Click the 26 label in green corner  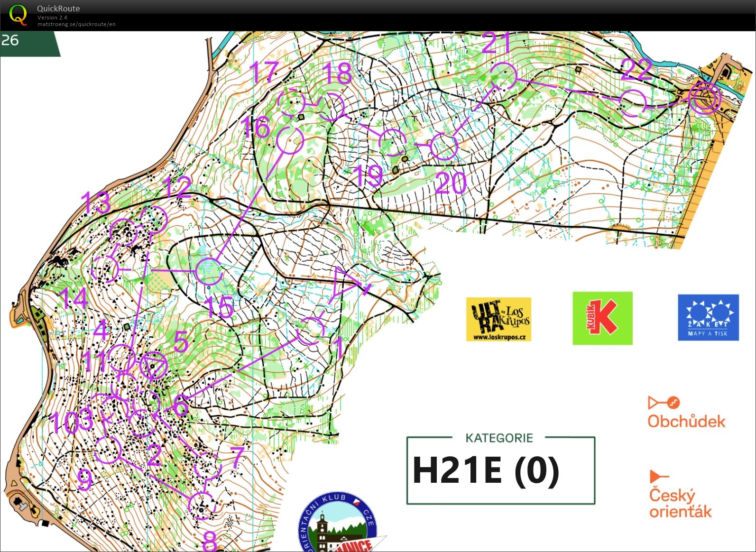coord(10,40)
